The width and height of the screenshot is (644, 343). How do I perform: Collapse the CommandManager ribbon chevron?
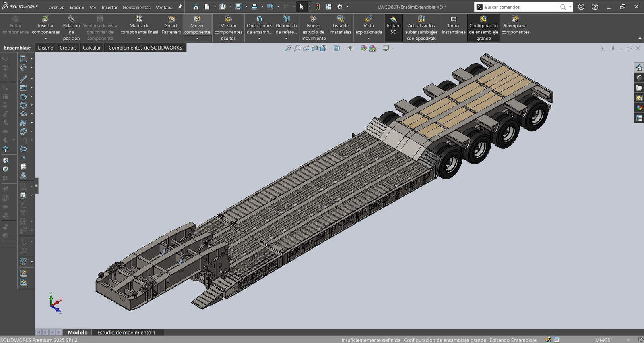[x=640, y=38]
